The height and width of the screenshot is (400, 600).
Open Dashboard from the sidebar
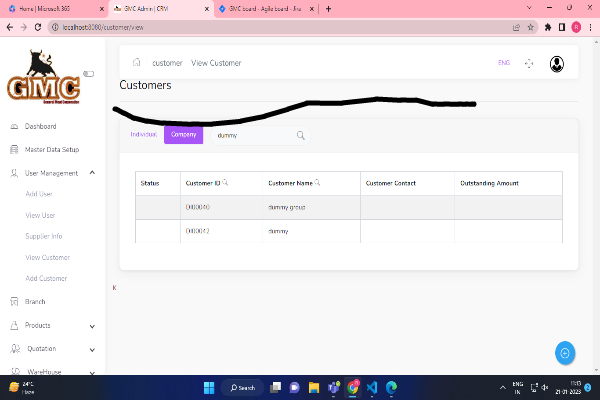tap(40, 126)
